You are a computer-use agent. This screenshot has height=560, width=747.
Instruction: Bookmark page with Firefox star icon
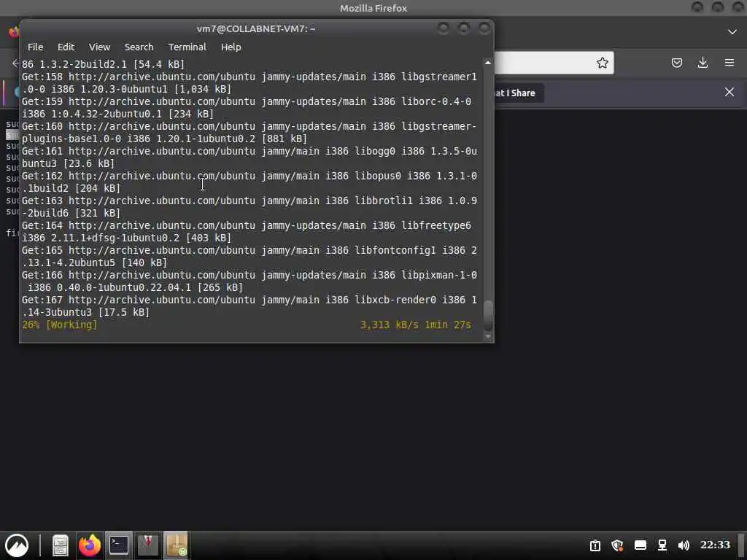pyautogui.click(x=602, y=63)
